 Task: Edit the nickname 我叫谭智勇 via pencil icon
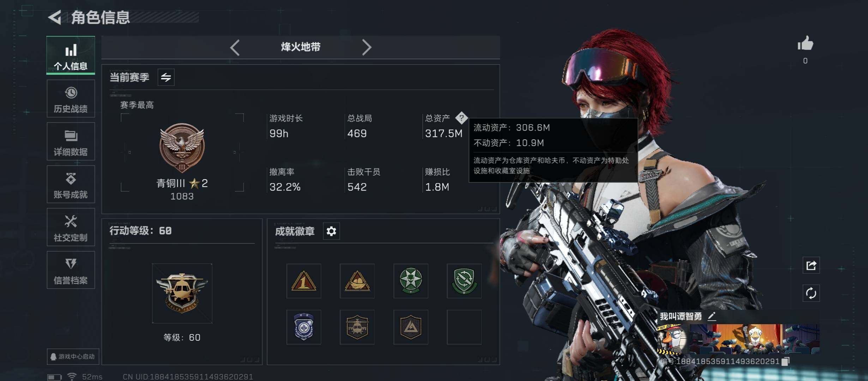[712, 316]
